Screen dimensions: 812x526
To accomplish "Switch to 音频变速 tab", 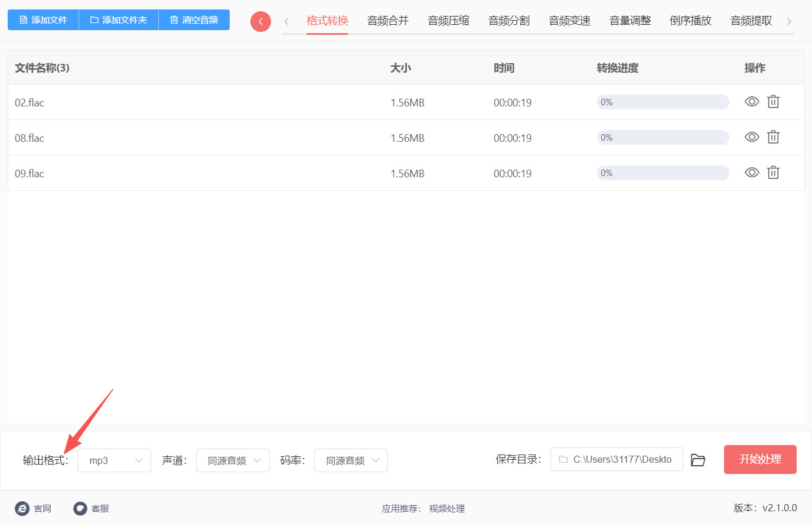I will 570,21.
